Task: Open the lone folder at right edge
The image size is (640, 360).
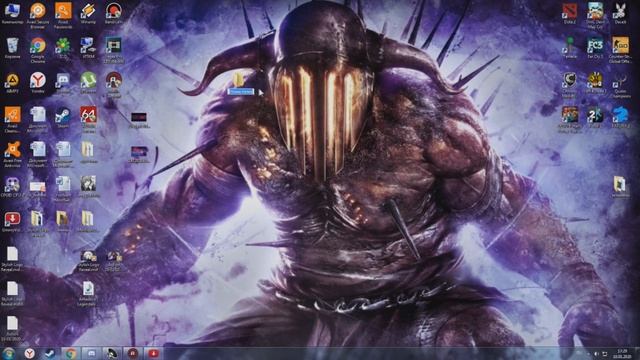Action: tap(620, 187)
